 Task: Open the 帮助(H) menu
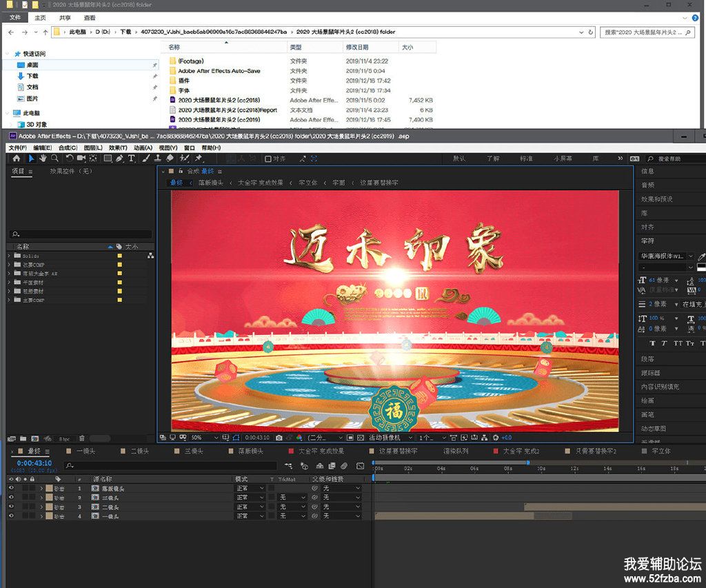coord(211,148)
